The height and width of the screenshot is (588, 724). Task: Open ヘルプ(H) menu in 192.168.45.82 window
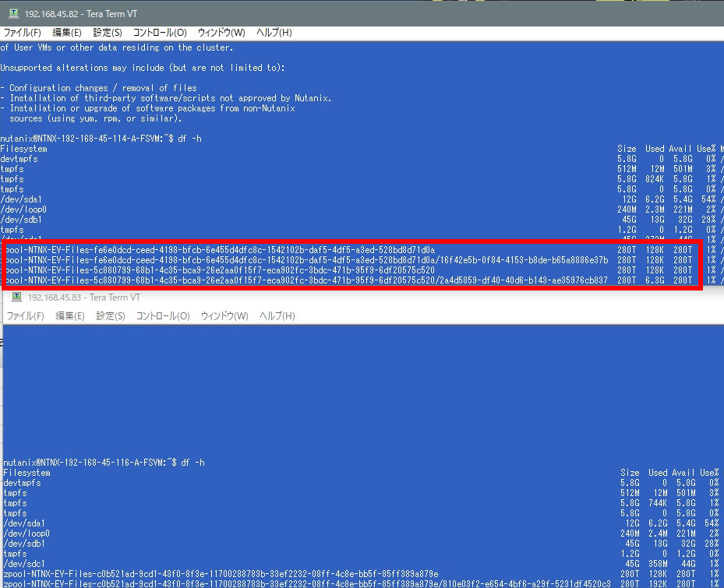(274, 32)
